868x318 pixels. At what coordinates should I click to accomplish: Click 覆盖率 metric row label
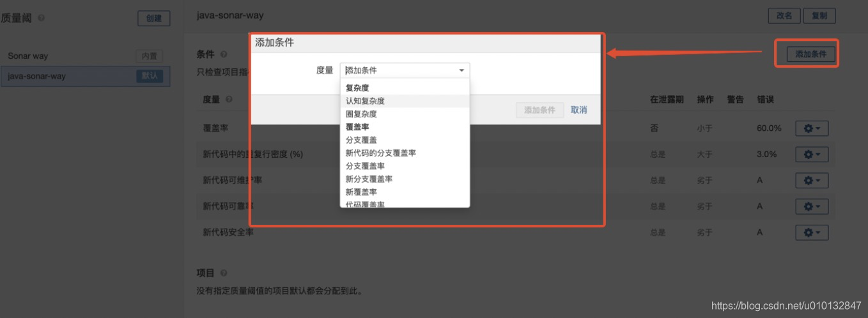tap(215, 128)
